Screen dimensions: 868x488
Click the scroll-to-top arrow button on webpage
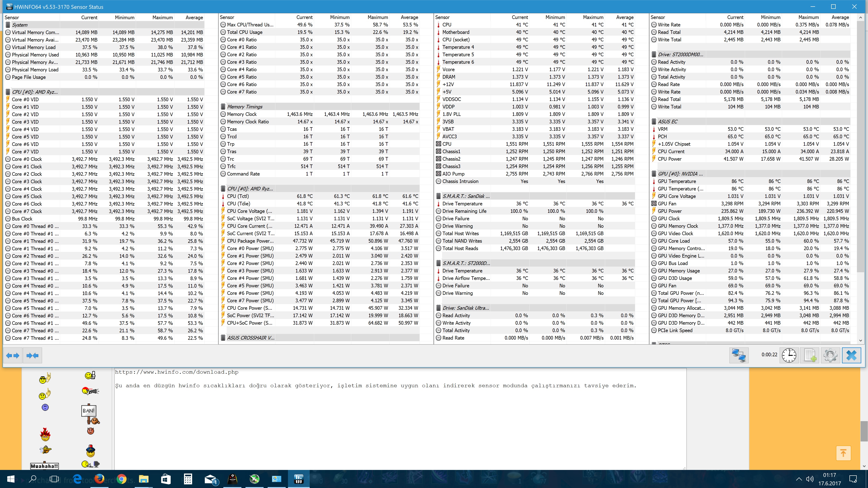[843, 453]
